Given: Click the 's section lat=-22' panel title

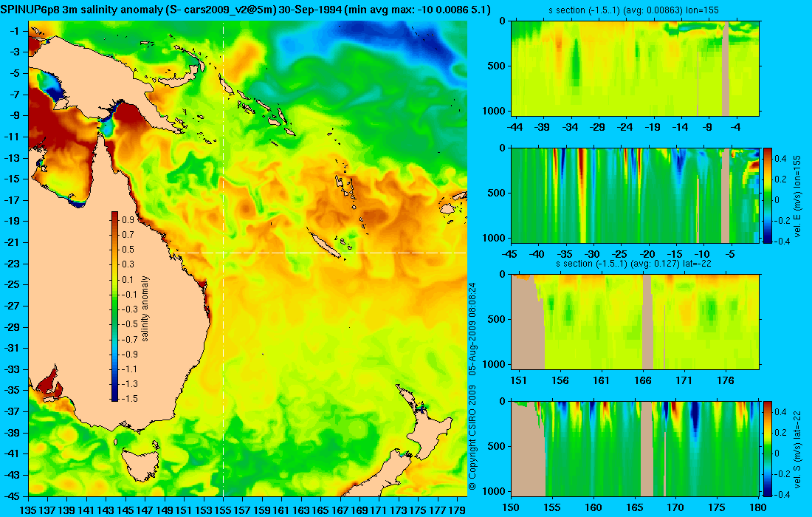Looking at the screenshot, I should tap(633, 263).
